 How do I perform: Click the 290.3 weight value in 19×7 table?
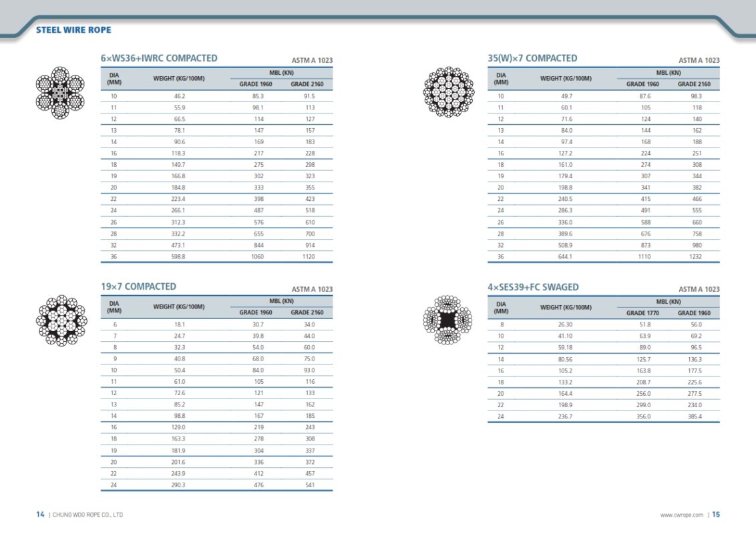(x=179, y=485)
